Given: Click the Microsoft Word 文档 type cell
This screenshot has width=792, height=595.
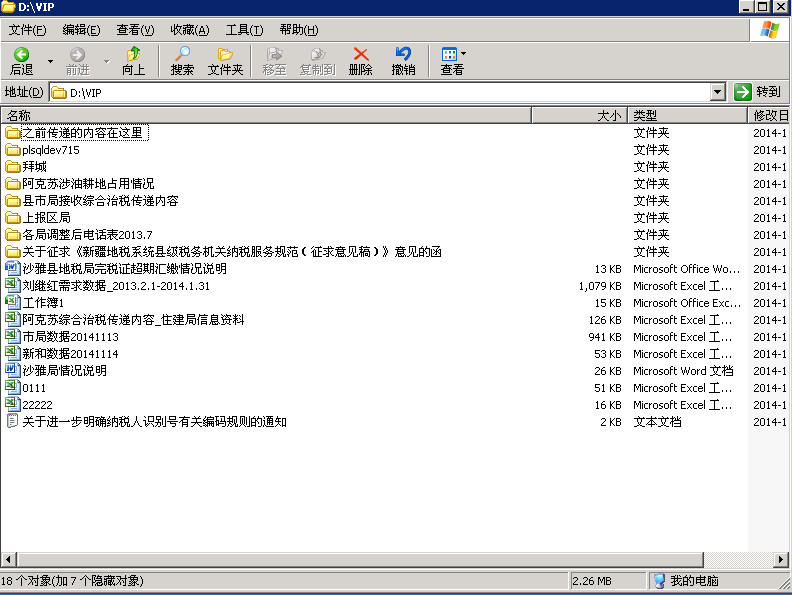Looking at the screenshot, I should pyautogui.click(x=683, y=371).
